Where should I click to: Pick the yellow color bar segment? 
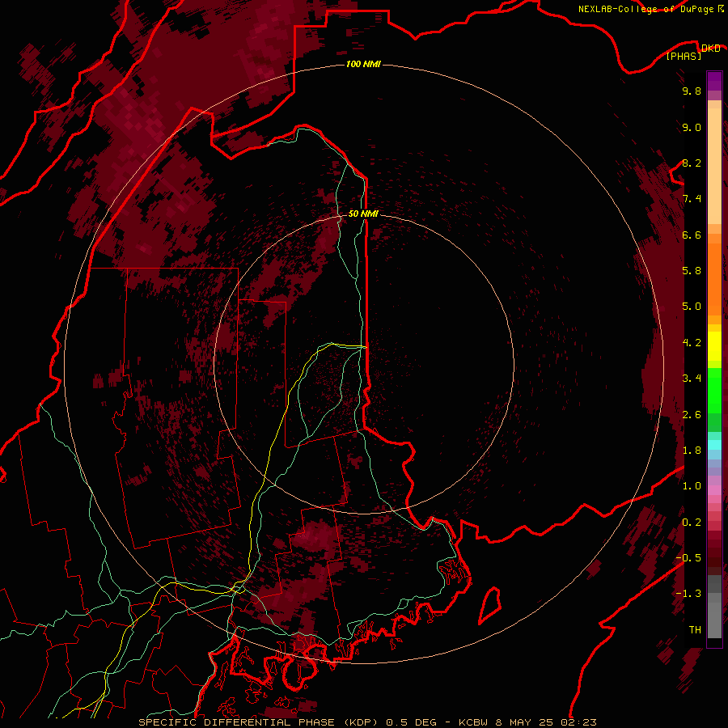pyautogui.click(x=714, y=346)
